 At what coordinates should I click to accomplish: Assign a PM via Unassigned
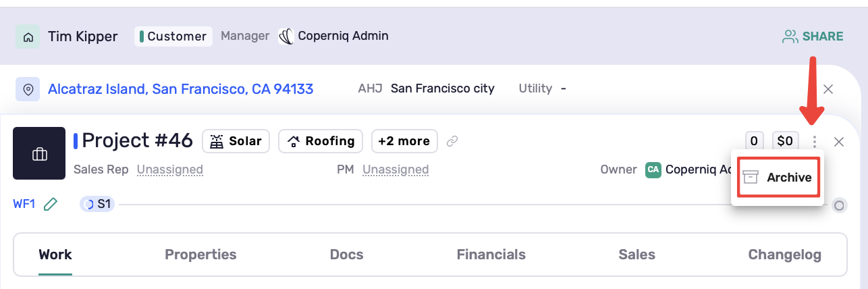click(396, 169)
